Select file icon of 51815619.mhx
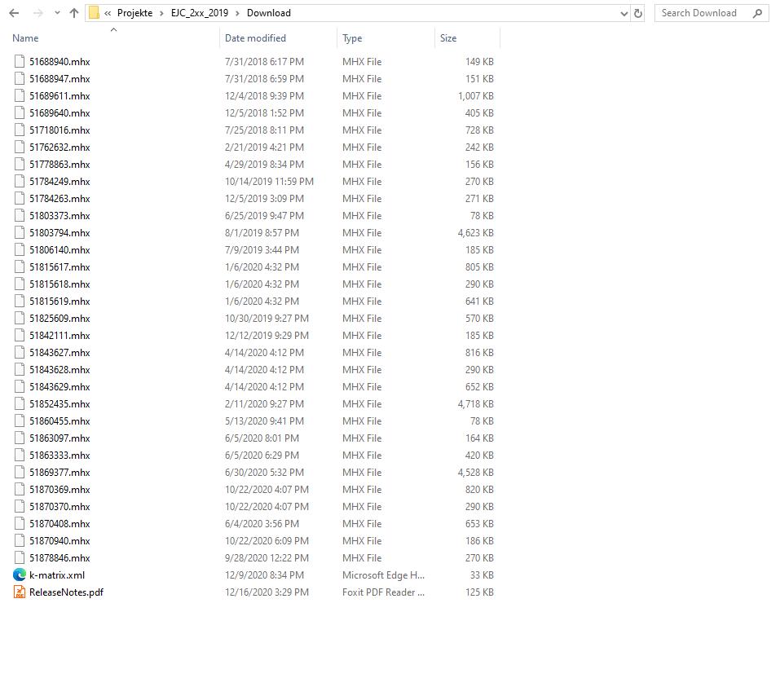The width and height of the screenshot is (780, 700). (x=20, y=301)
